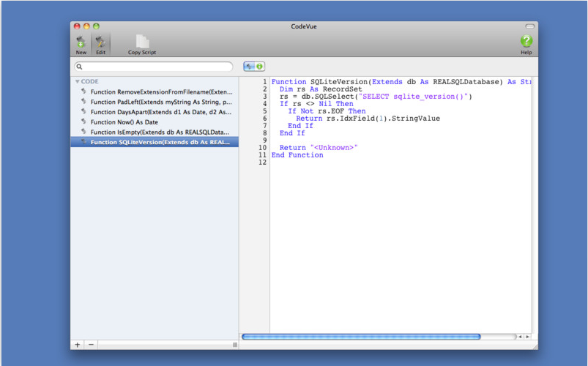Viewport: 588px width, 366px height.
Task: Click 'Function SQLiteVersion' on code line 1
Action: [319, 82]
